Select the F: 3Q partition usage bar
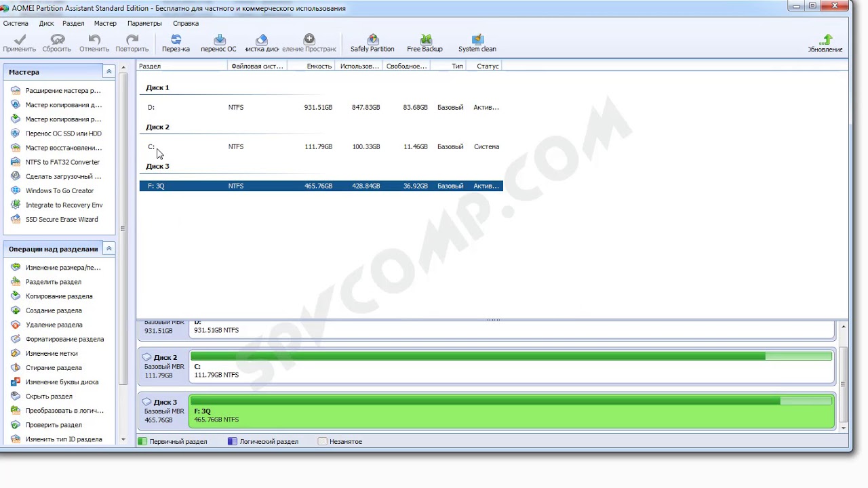The width and height of the screenshot is (868, 488). pos(511,401)
